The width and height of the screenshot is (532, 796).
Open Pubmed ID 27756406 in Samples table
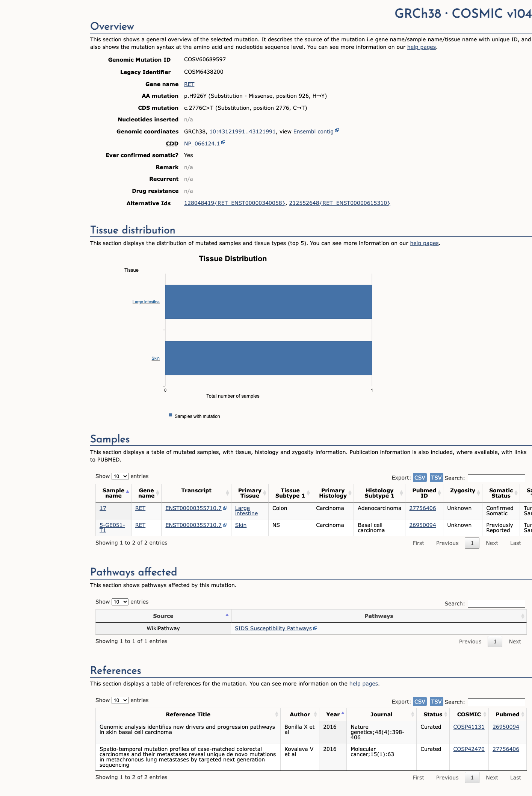coord(423,508)
